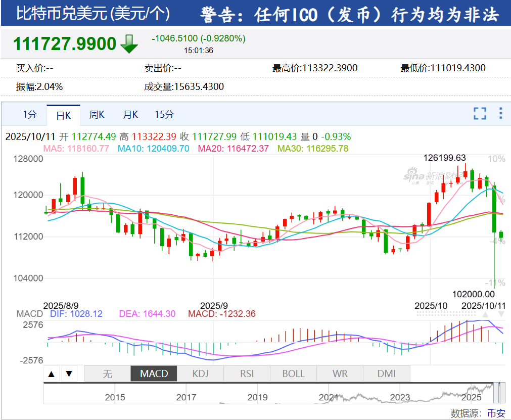The width and height of the screenshot is (511, 420).
Task: Show the BOLL indicator
Action: pos(293,374)
